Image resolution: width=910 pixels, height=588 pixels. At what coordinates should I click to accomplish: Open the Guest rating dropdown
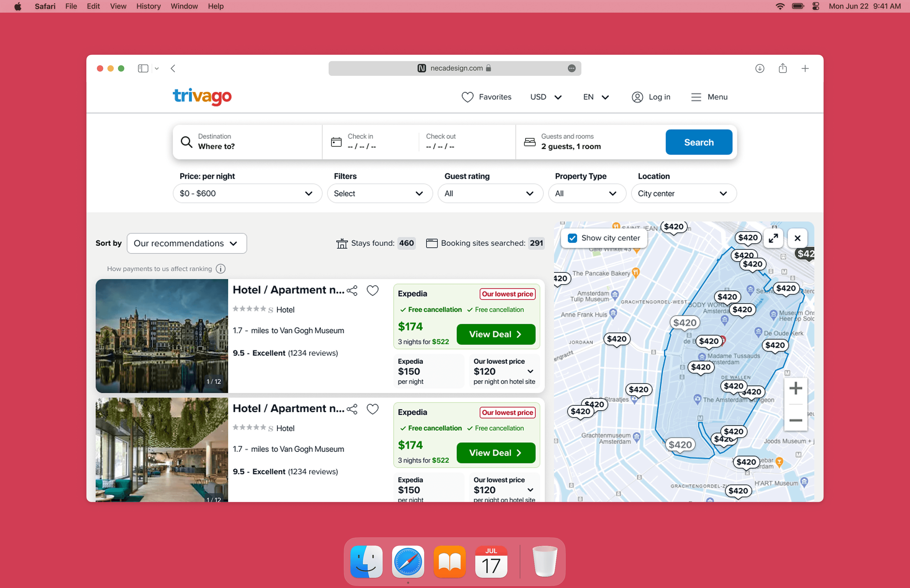click(490, 193)
